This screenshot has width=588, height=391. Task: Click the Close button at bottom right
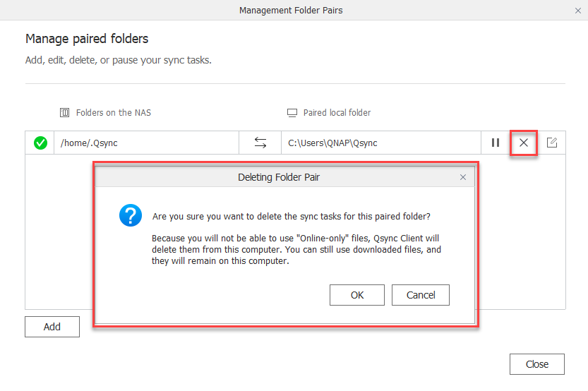pyautogui.click(x=537, y=364)
